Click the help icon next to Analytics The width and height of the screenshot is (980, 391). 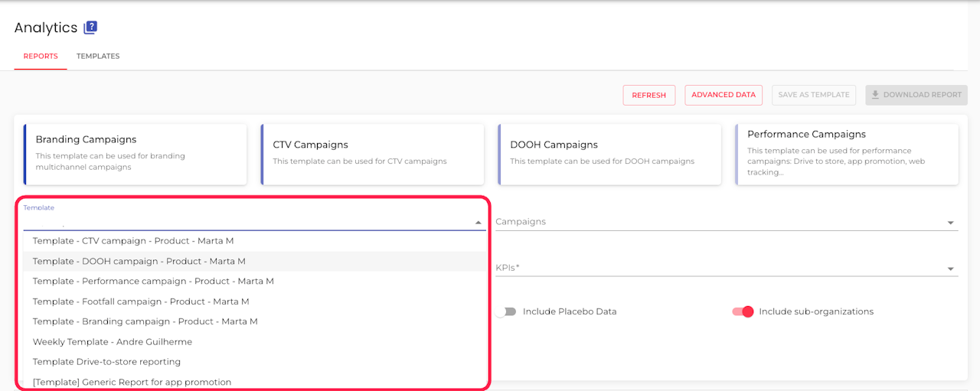pyautogui.click(x=90, y=28)
